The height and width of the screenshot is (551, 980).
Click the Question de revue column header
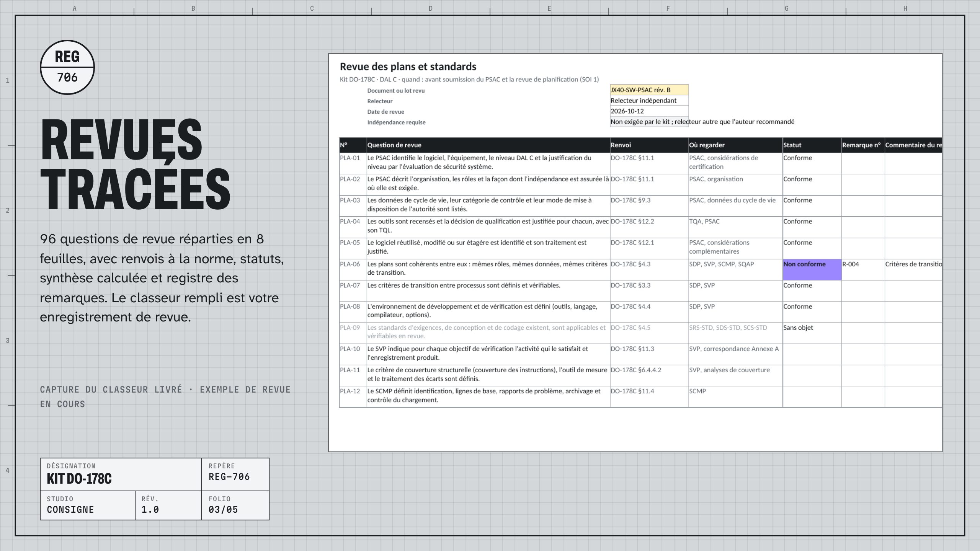coord(488,145)
